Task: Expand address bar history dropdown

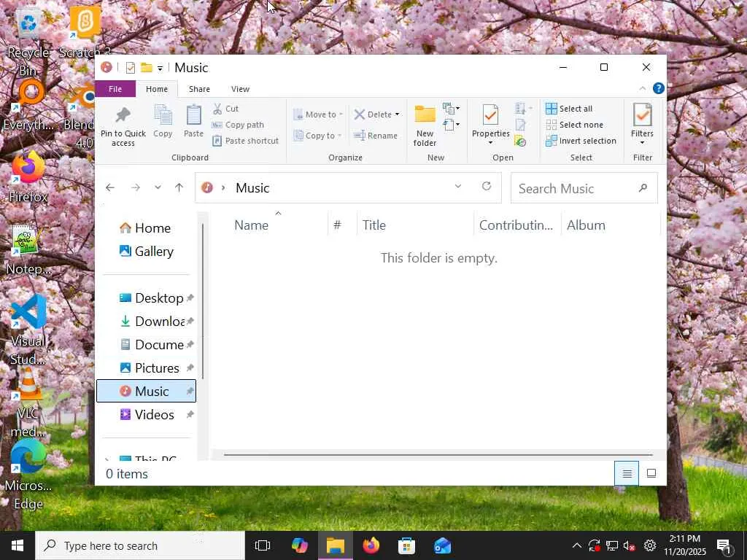Action: [458, 186]
